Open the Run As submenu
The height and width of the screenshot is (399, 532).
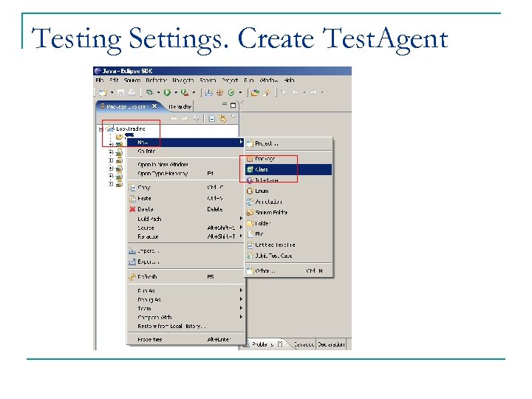point(185,291)
